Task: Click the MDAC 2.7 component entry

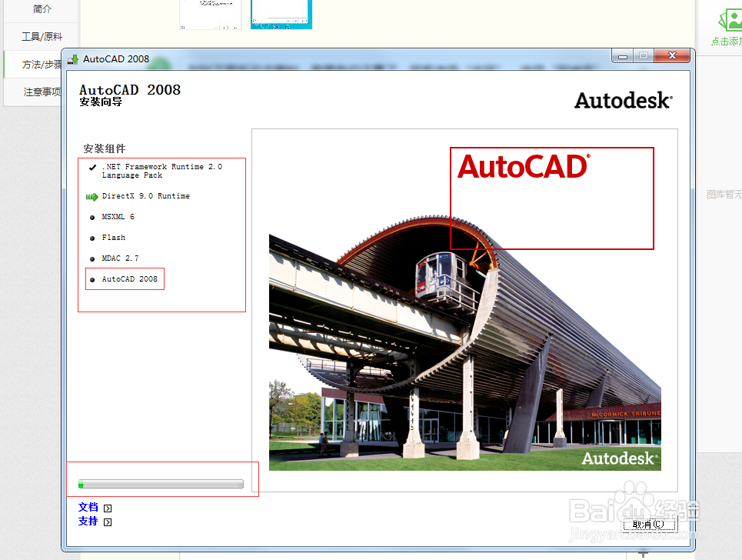Action: point(120,258)
